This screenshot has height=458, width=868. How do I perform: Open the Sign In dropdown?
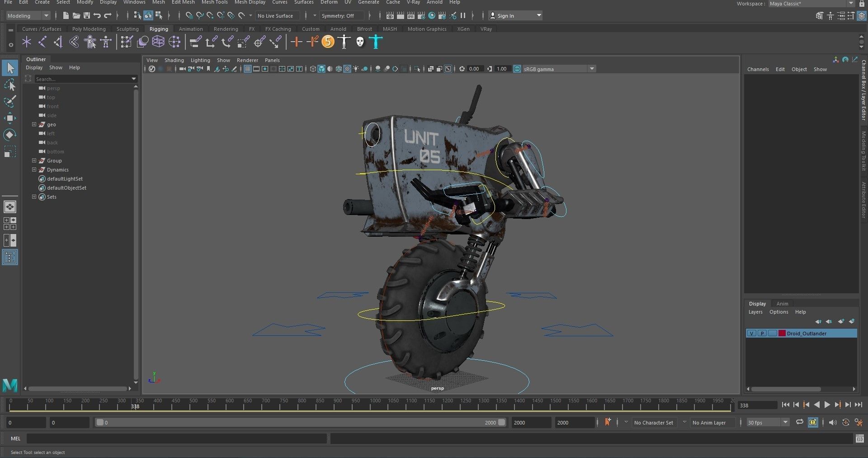tap(515, 15)
